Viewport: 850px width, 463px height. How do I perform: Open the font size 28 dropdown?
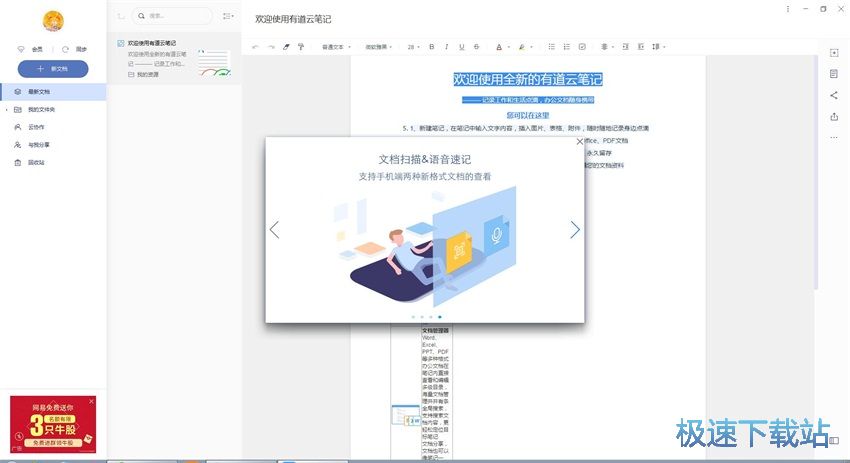(414, 47)
